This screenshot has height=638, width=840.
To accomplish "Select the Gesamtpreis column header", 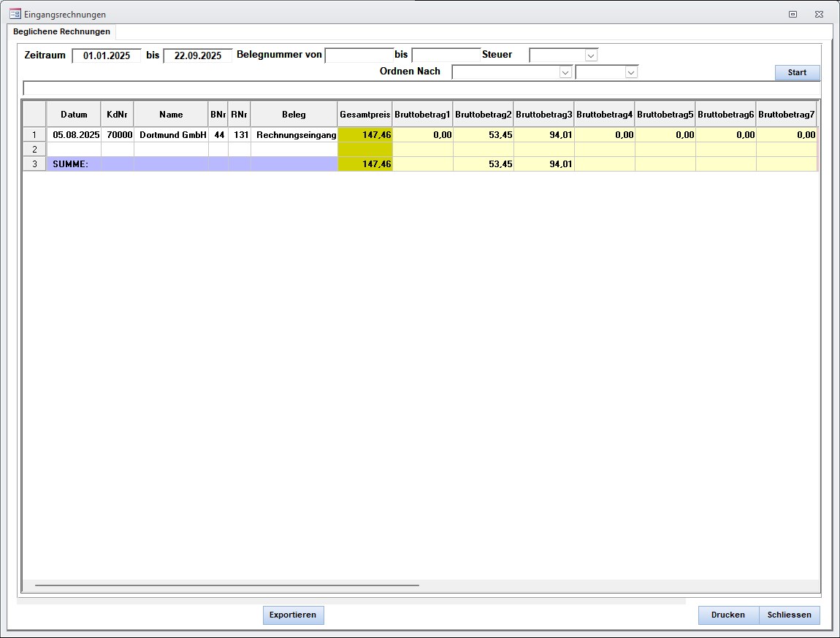I will [x=364, y=115].
